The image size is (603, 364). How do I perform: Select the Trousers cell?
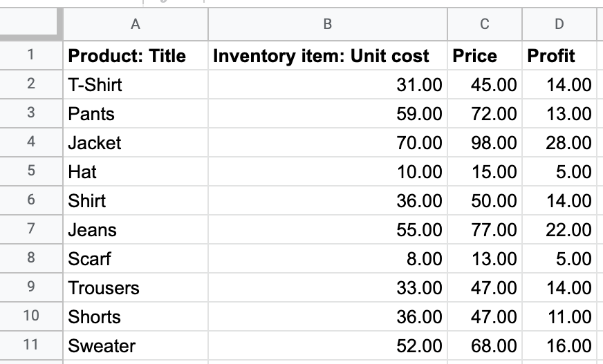point(136,287)
